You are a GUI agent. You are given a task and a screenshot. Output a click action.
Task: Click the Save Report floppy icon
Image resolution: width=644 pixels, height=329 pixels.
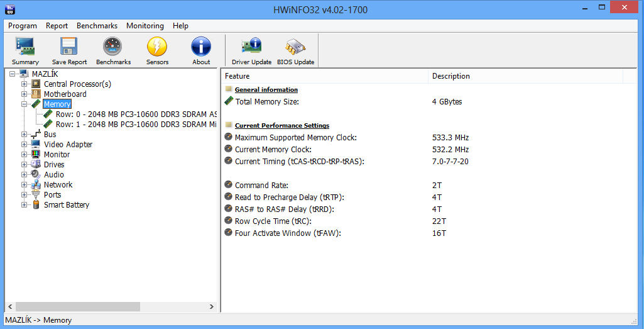(69, 46)
